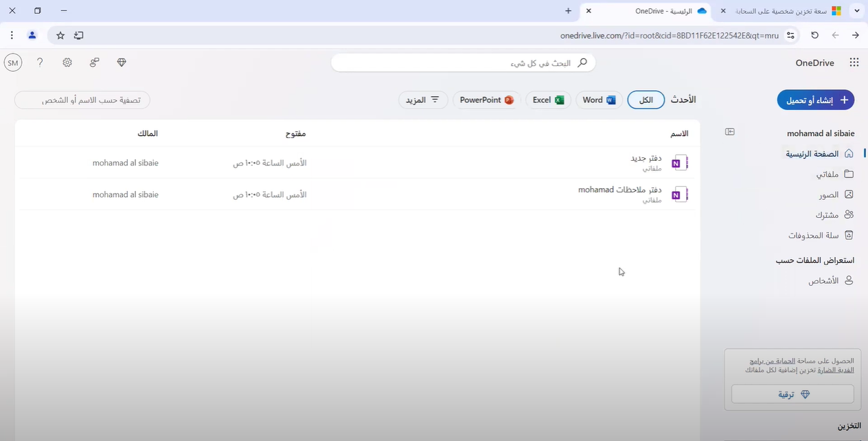This screenshot has width=868, height=441.
Task: Filter recent files by Word
Action: pyautogui.click(x=599, y=100)
